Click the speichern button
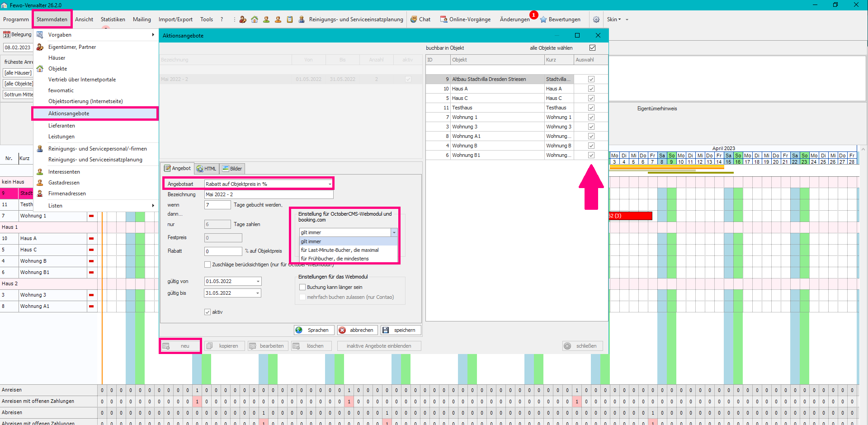 [x=401, y=330]
